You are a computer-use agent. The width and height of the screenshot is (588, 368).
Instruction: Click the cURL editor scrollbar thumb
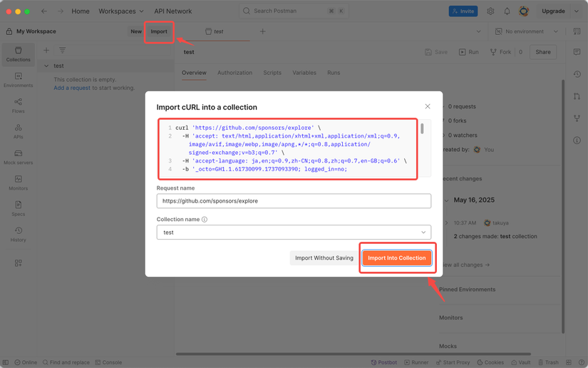422,128
